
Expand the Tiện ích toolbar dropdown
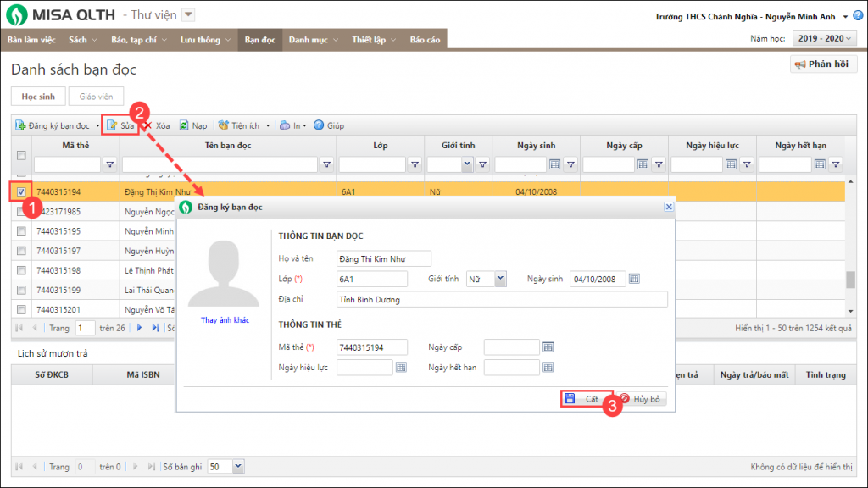pos(268,125)
